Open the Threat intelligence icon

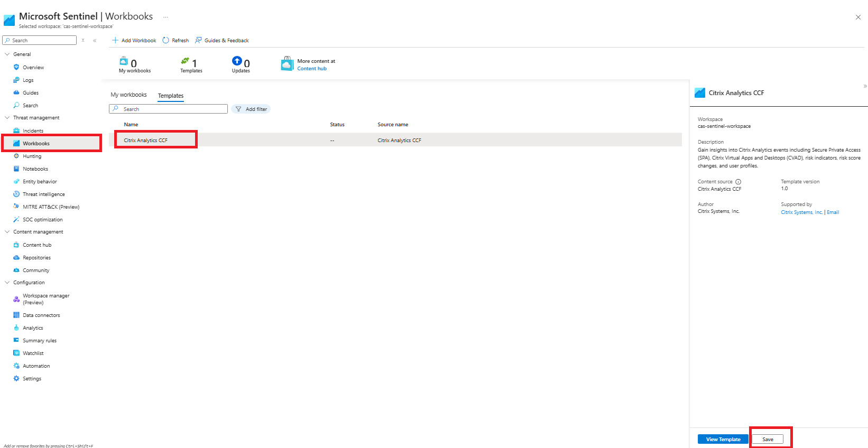pos(16,194)
